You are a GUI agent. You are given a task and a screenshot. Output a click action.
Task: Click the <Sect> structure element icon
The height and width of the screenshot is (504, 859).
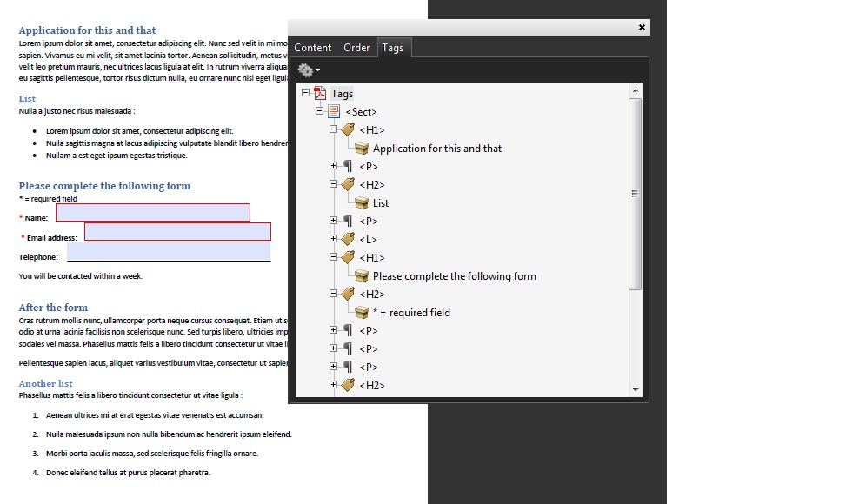334,111
